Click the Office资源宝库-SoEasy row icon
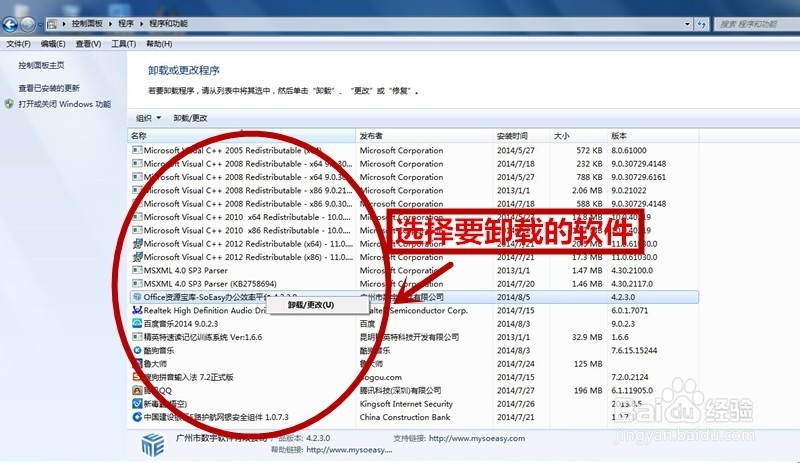 tap(137, 297)
